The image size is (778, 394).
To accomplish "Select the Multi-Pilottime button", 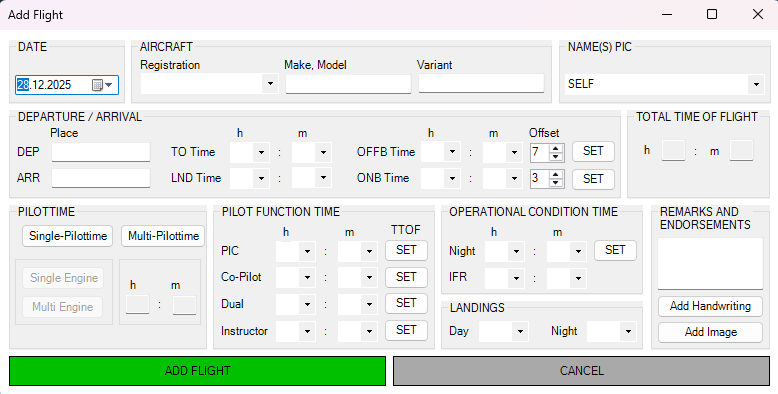I will coord(163,236).
